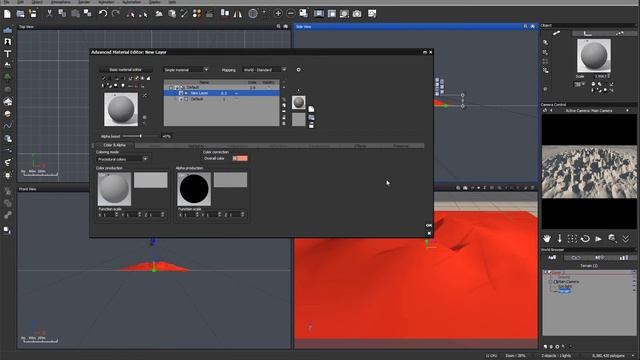This screenshot has width=640, height=360.
Task: Select the spline curve tool in left toolbar
Action: (7, 126)
